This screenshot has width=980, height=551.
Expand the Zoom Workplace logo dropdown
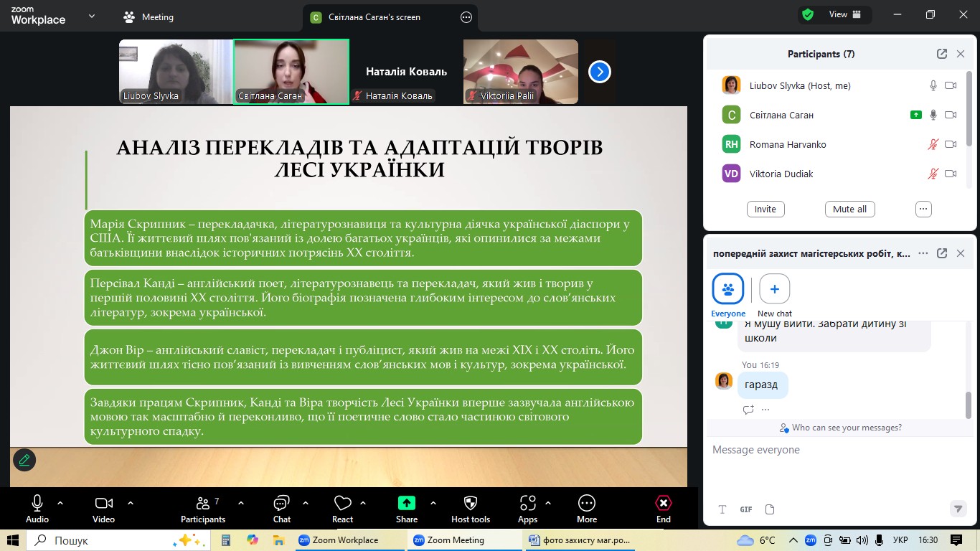click(x=91, y=16)
